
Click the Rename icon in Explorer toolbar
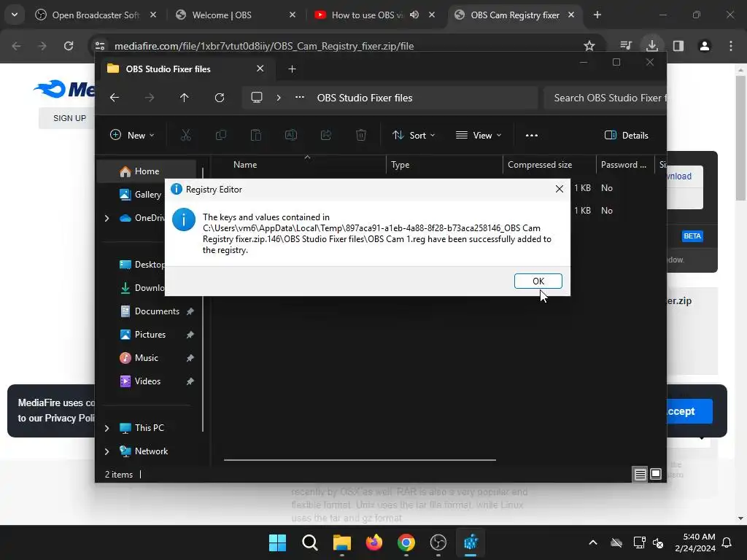point(290,135)
